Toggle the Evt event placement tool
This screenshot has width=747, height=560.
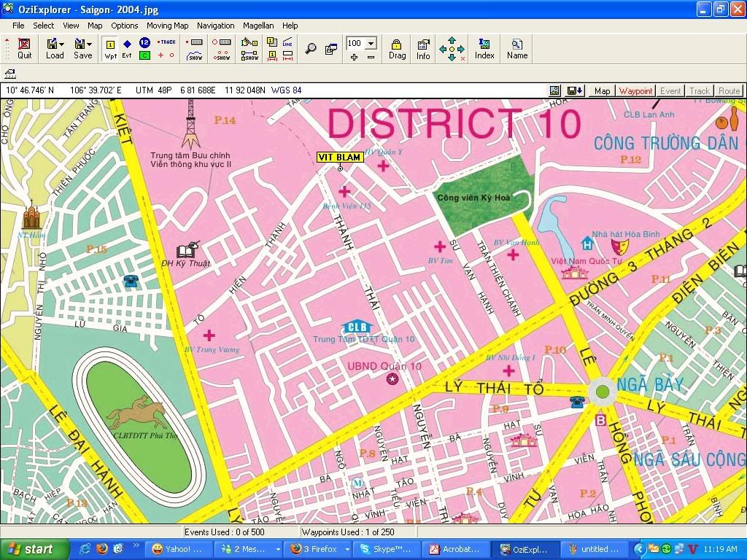pos(127,49)
